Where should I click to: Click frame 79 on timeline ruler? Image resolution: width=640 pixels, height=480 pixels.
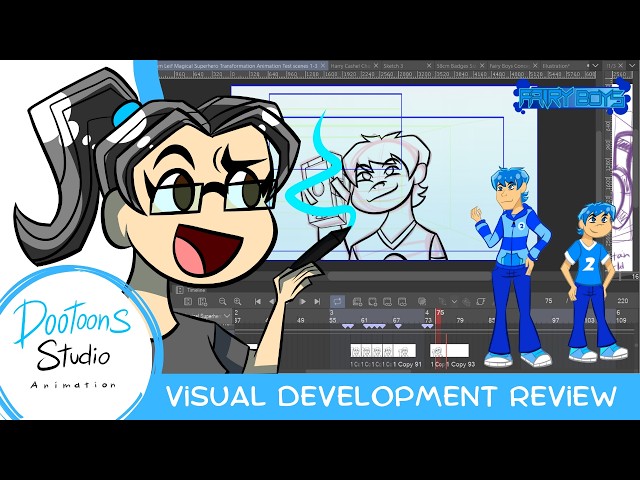460,320
